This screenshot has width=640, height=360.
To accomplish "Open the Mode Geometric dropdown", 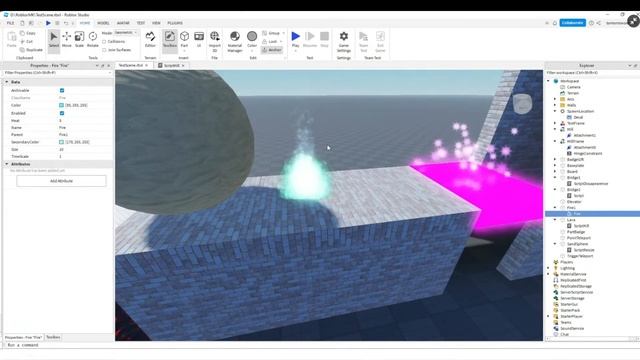I will coord(126,33).
